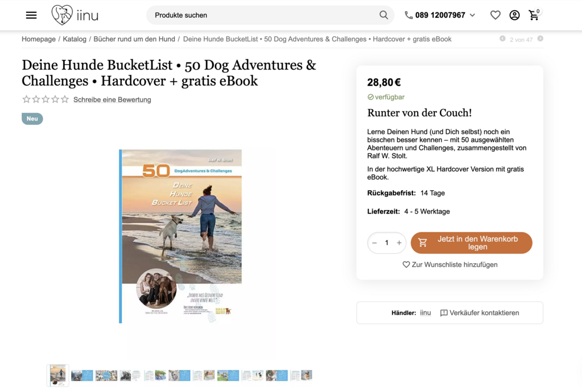Open the Katalog breadcrumb entry
Viewport: 582px width, 392px height.
pos(74,39)
